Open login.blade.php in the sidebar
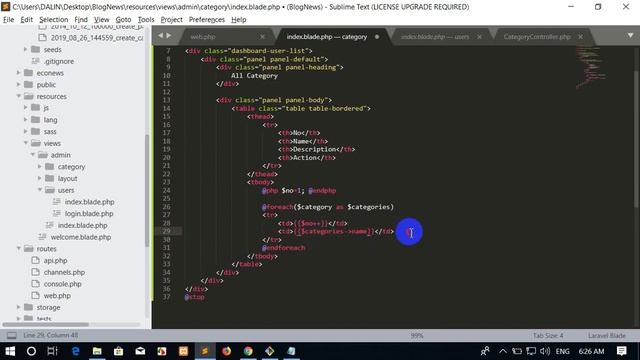This screenshot has height=360, width=640. coord(89,213)
